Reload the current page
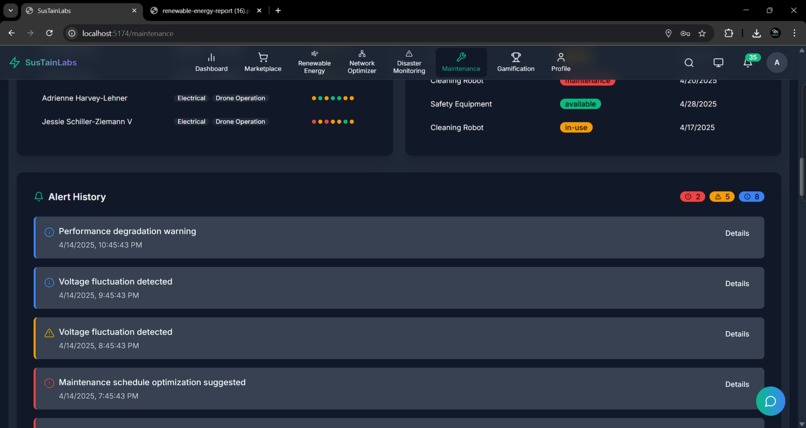 [49, 33]
